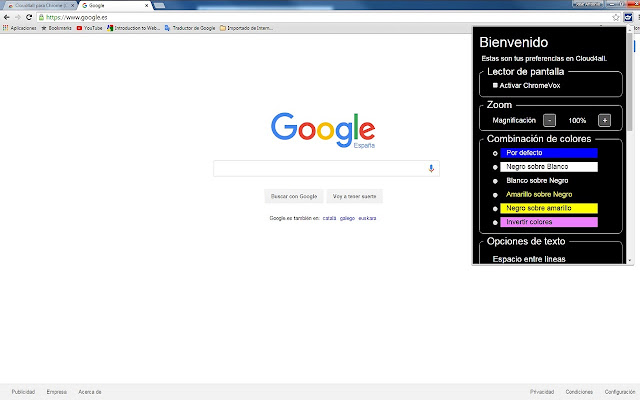Open a new tab with the new-tab button

click(159, 5)
